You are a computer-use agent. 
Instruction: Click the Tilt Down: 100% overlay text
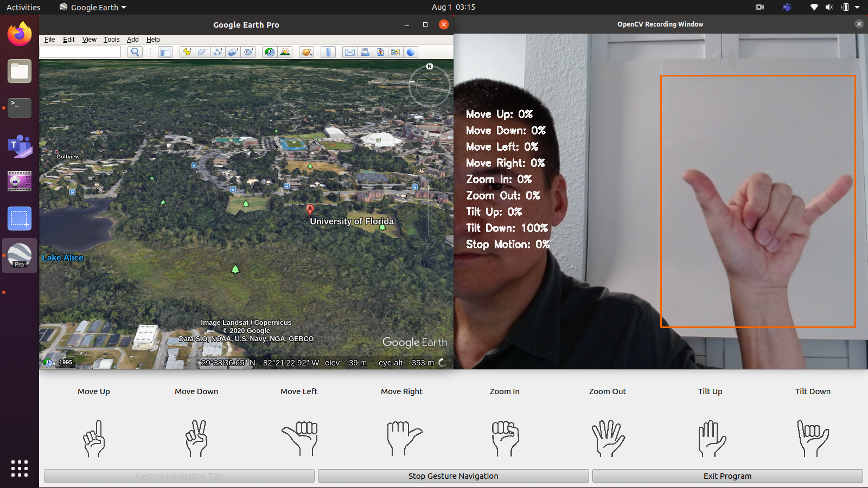507,228
